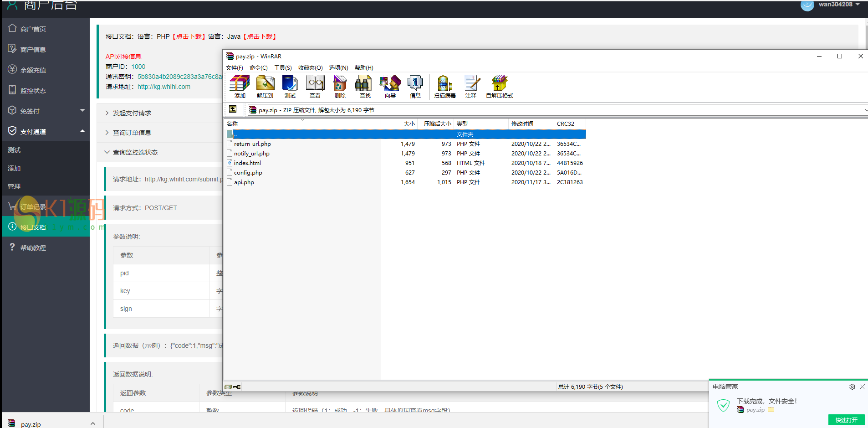Click the Extract To (解压到) toolbar icon
This screenshot has height=428, width=868.
265,87
